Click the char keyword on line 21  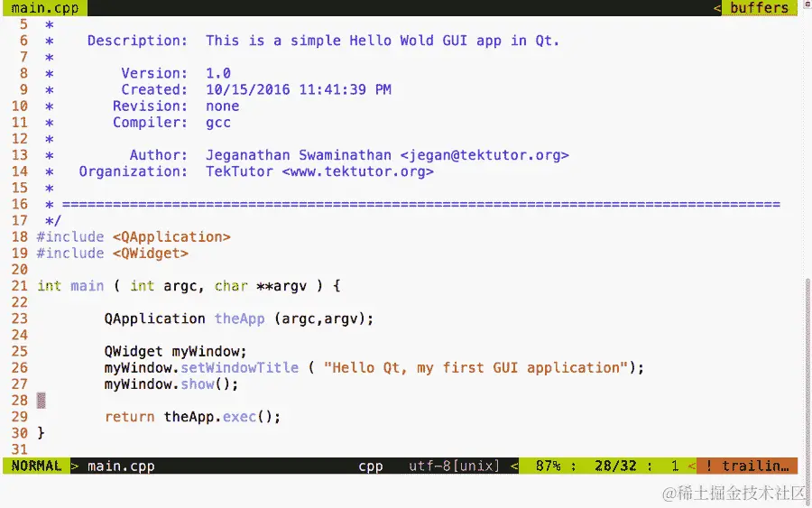(231, 286)
